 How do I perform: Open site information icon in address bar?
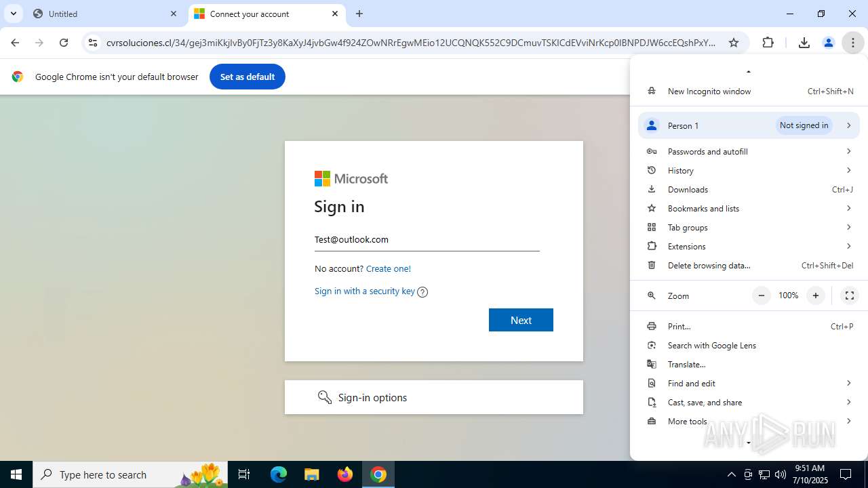click(x=93, y=43)
